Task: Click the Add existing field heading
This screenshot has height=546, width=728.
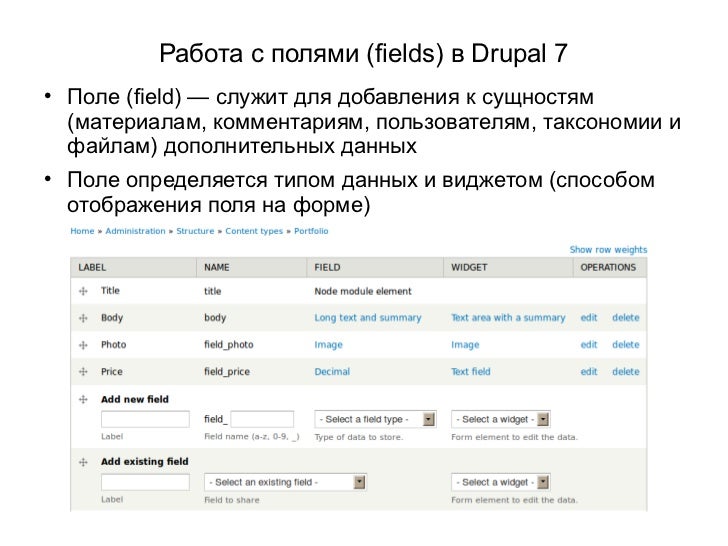Action: click(x=145, y=462)
